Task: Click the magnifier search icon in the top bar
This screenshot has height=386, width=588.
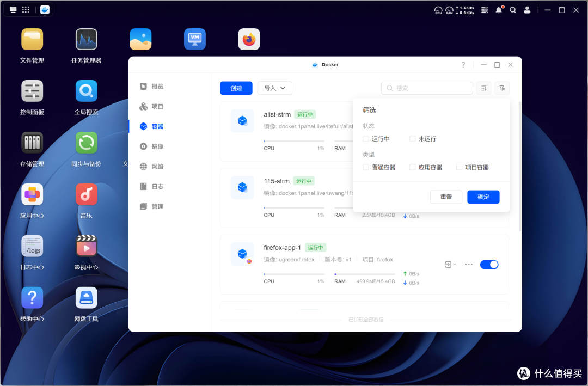Action: point(513,10)
